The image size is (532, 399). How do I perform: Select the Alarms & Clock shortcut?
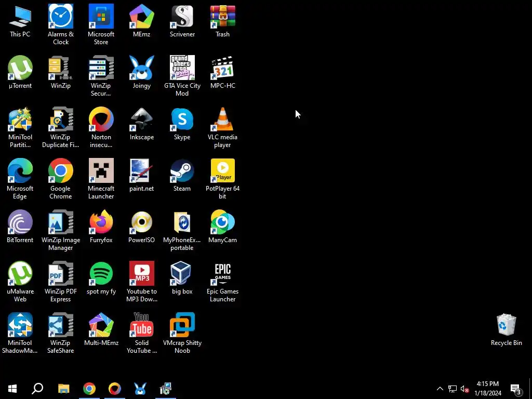coord(61,24)
